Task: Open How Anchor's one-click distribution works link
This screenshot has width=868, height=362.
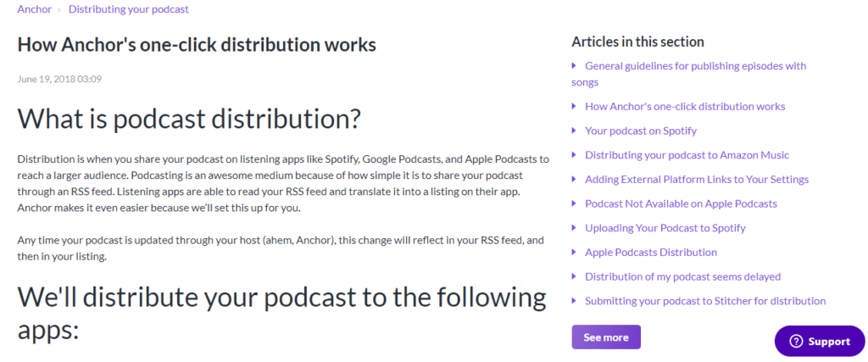Action: (685, 107)
